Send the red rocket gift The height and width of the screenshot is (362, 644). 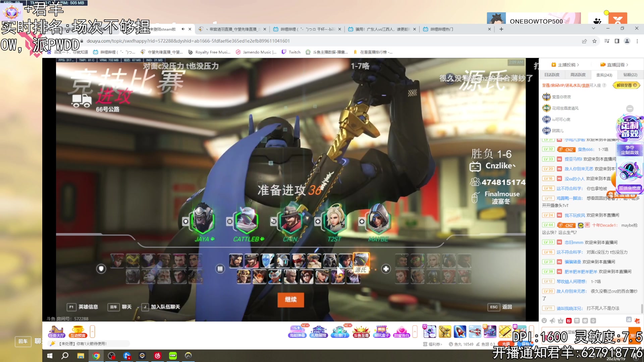point(460,331)
